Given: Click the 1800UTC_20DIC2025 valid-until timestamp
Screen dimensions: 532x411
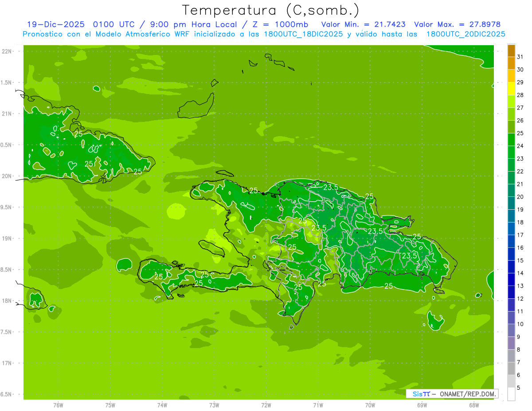Looking at the screenshot, I should [x=466, y=34].
